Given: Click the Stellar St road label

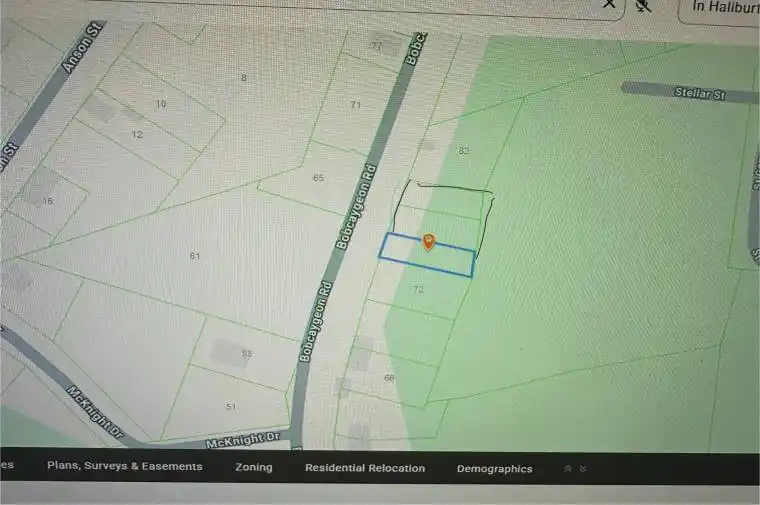Looking at the screenshot, I should [700, 94].
